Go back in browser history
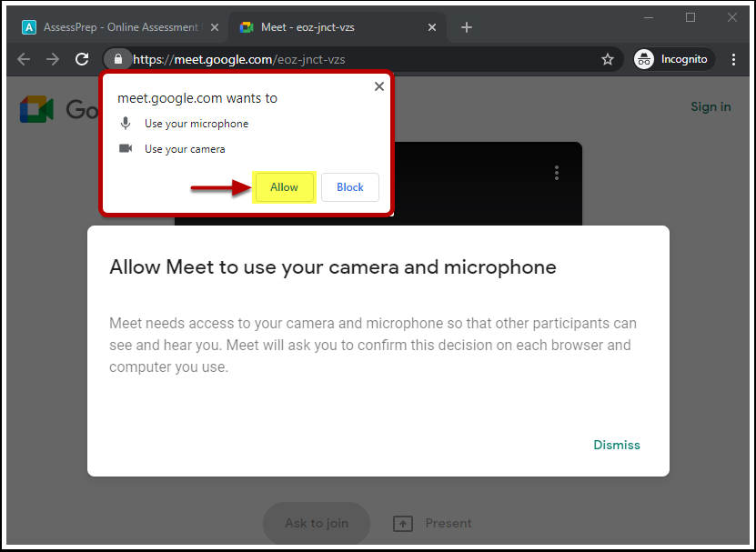756x552 pixels. pos(24,59)
